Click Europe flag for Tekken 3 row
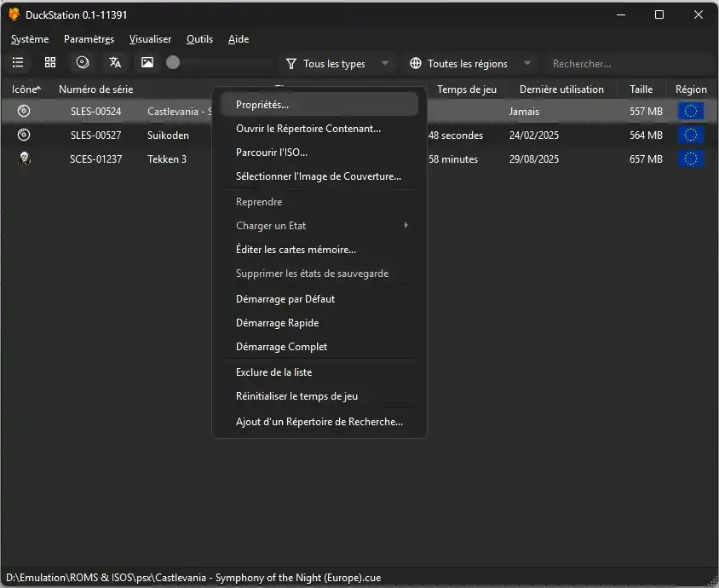Image resolution: width=719 pixels, height=588 pixels. pos(691,159)
